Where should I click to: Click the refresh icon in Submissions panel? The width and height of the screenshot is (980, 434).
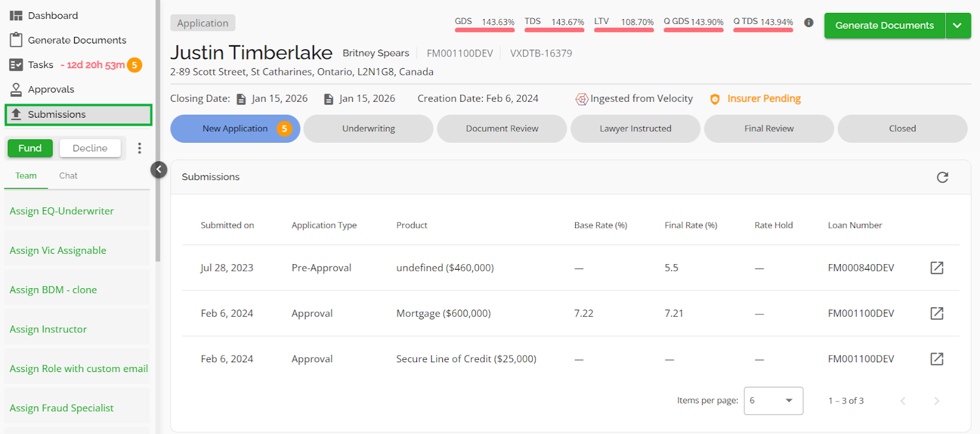point(942,177)
